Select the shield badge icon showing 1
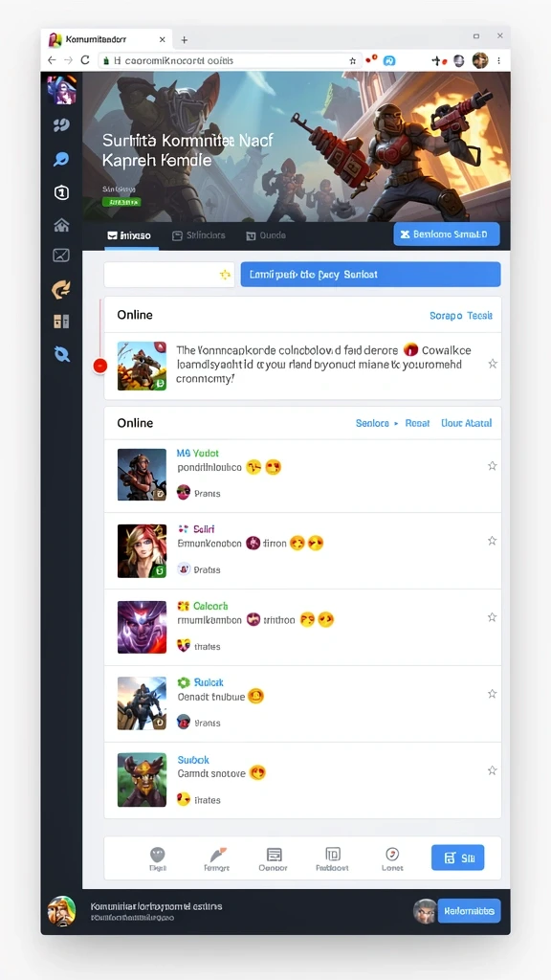551x980 pixels. point(61,193)
